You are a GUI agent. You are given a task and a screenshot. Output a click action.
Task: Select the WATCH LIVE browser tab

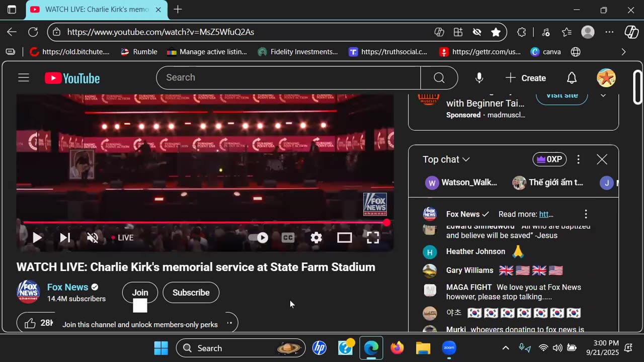[x=96, y=10]
